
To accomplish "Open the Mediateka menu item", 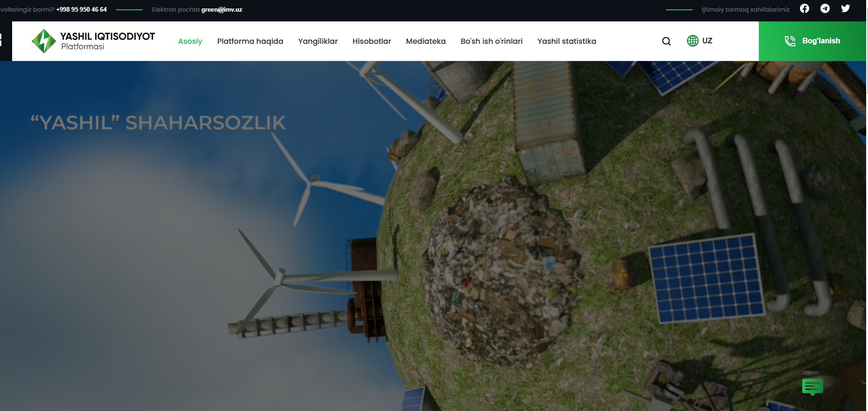I will 426,41.
